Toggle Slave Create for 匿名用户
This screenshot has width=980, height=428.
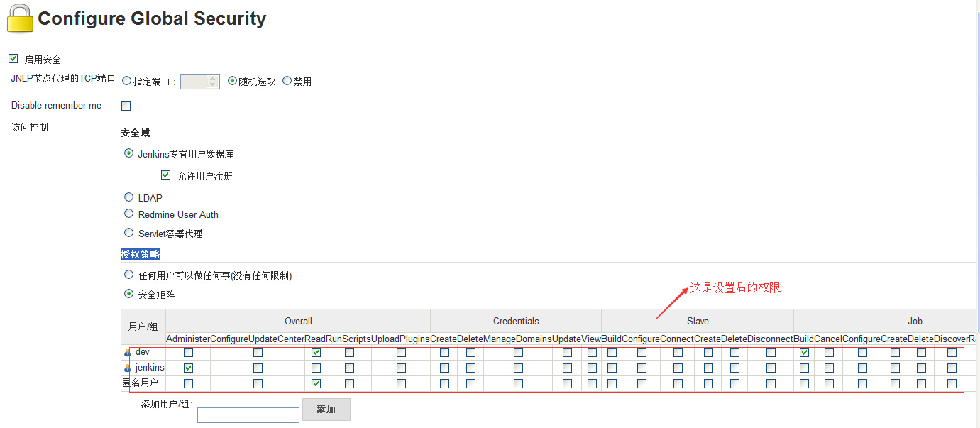708,383
